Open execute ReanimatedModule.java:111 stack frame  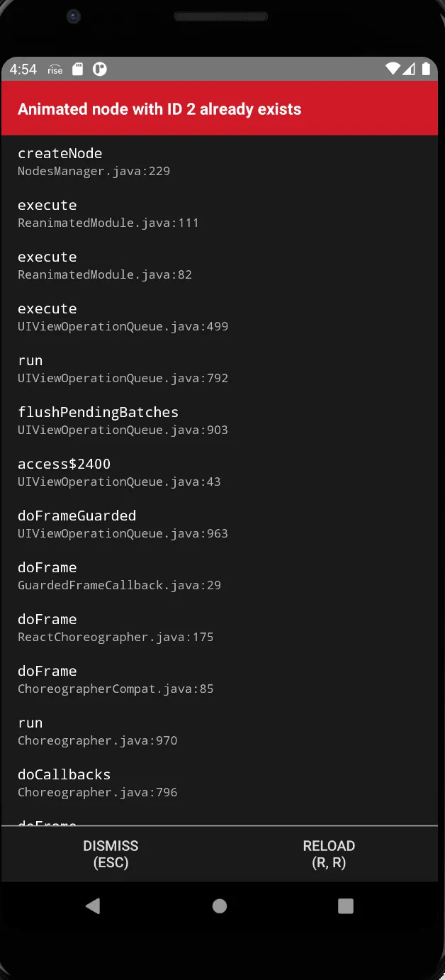220,213
